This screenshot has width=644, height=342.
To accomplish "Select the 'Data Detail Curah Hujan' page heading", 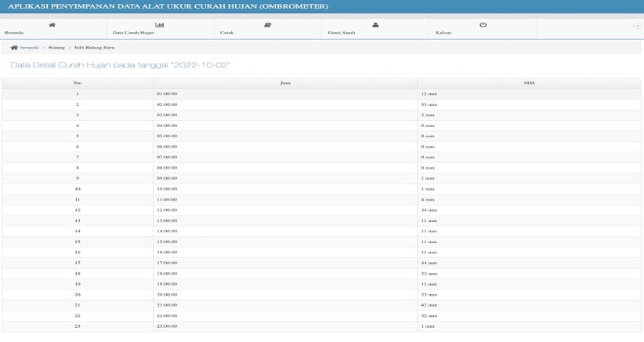I will click(121, 65).
